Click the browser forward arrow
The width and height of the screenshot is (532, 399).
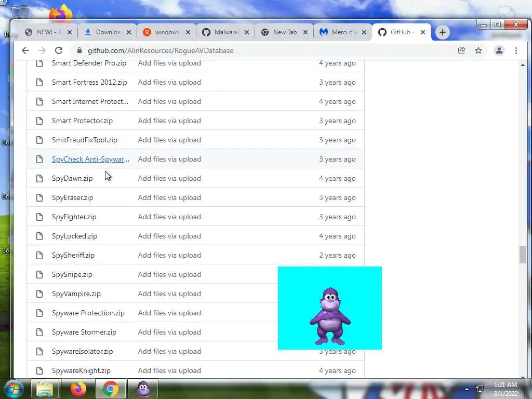pos(42,50)
